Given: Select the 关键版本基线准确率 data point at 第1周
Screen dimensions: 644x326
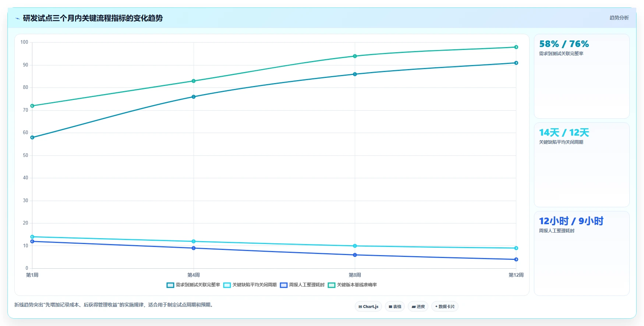Looking at the screenshot, I should [x=32, y=106].
